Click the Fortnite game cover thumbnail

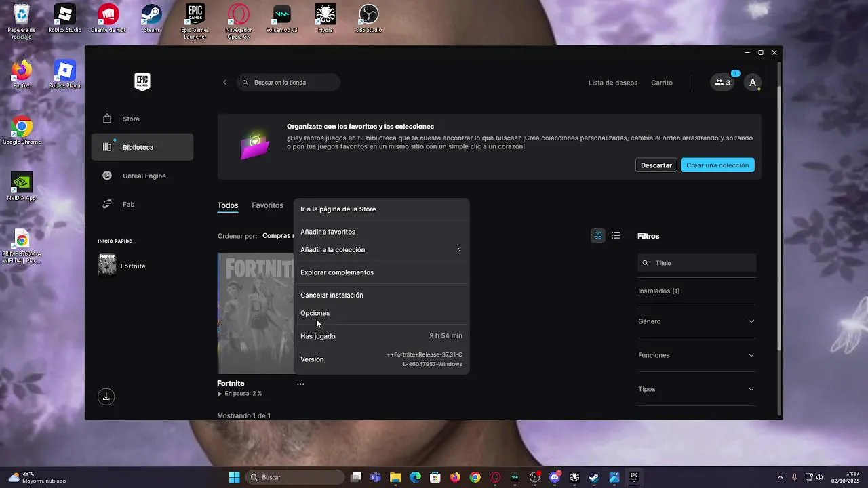256,314
